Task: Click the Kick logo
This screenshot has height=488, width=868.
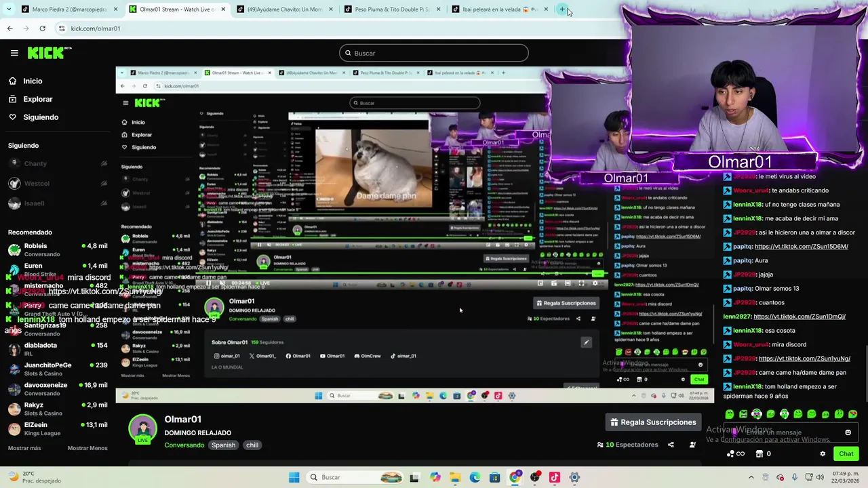Action: coord(49,53)
